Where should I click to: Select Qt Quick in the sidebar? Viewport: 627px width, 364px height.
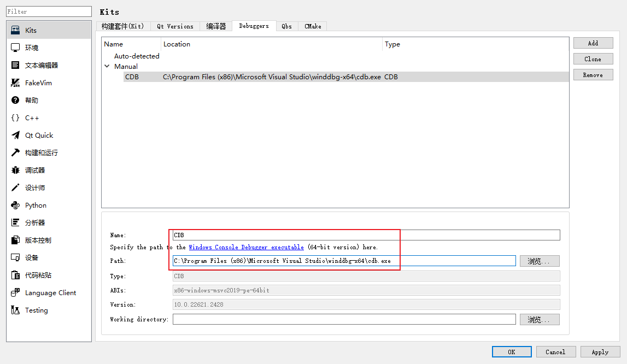tap(36, 135)
